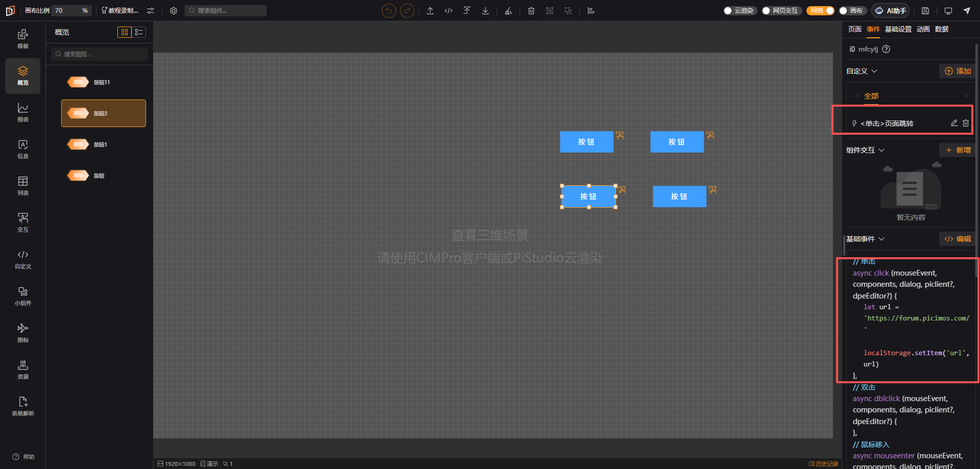Click the right arrow beside the 全部 tab
Viewport: 980px width, 469px height.
pyautogui.click(x=966, y=96)
